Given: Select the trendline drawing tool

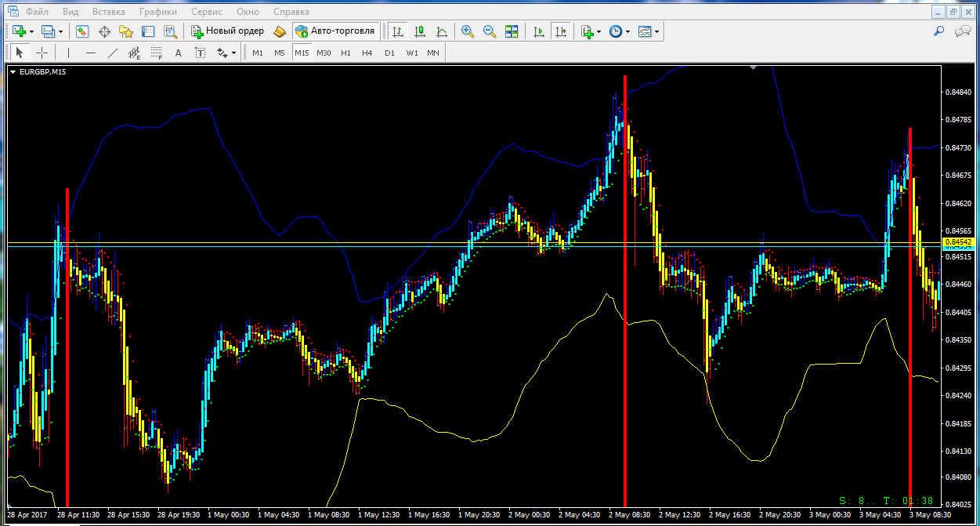Looking at the screenshot, I should click(x=112, y=53).
